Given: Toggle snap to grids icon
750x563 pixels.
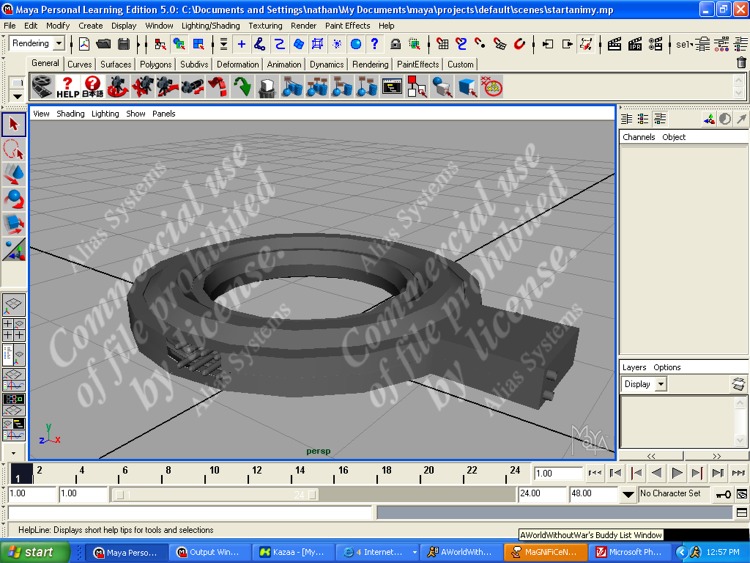Looking at the screenshot, I should coord(441,44).
